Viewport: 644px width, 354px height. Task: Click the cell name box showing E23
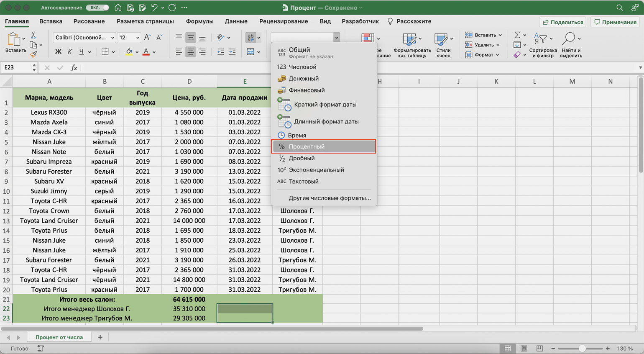click(16, 68)
